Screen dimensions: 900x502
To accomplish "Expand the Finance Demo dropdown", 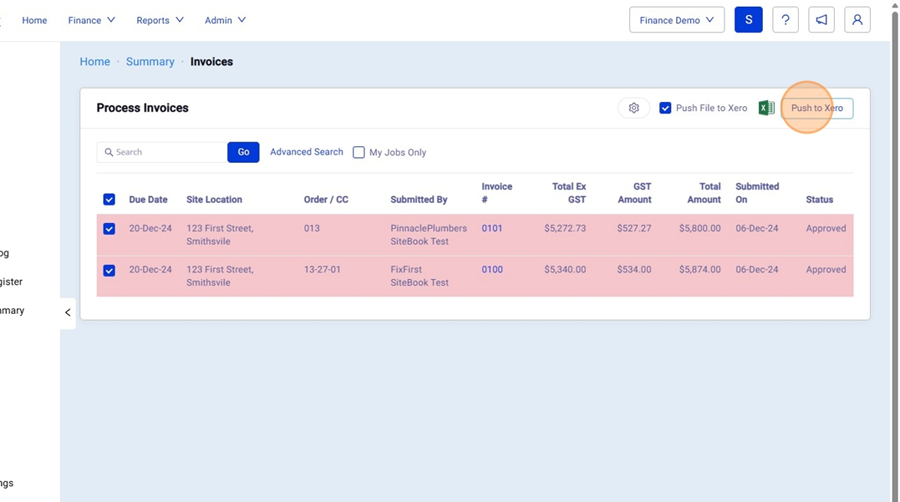I will tap(677, 20).
